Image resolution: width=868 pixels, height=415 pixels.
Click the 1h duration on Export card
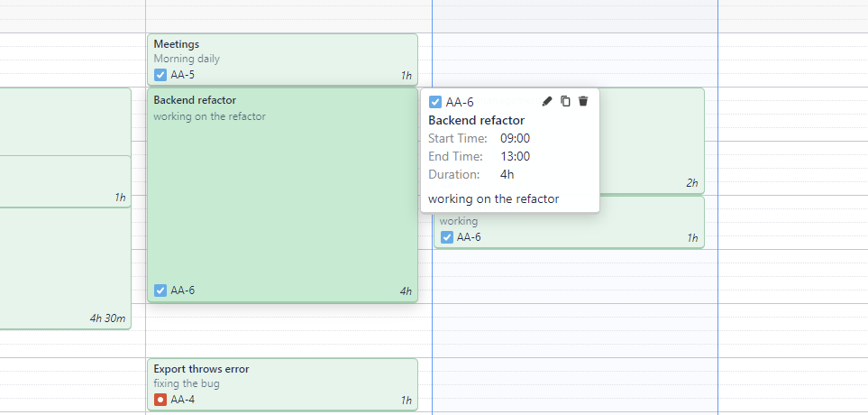(x=407, y=400)
